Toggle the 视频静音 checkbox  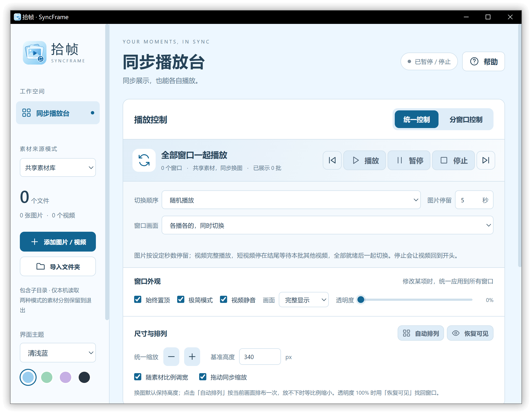pyautogui.click(x=223, y=300)
